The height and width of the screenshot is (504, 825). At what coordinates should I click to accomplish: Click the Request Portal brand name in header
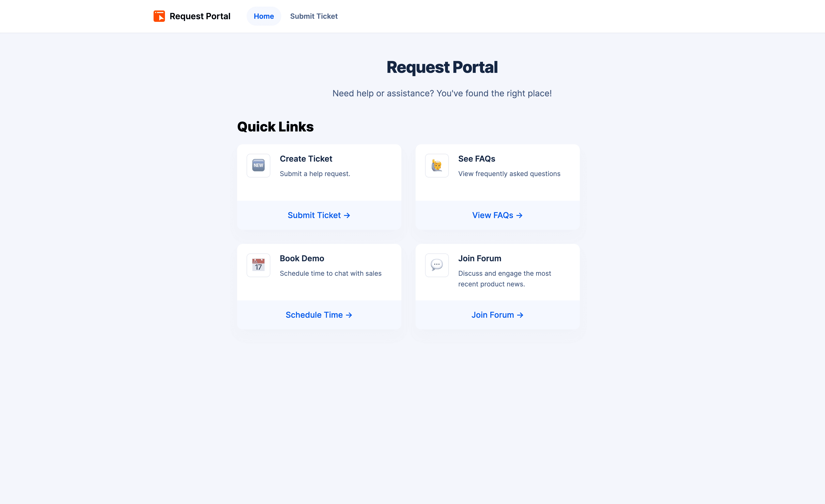point(200,16)
